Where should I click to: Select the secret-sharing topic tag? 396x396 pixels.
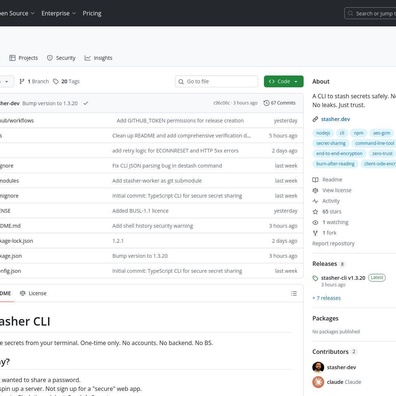click(331, 143)
